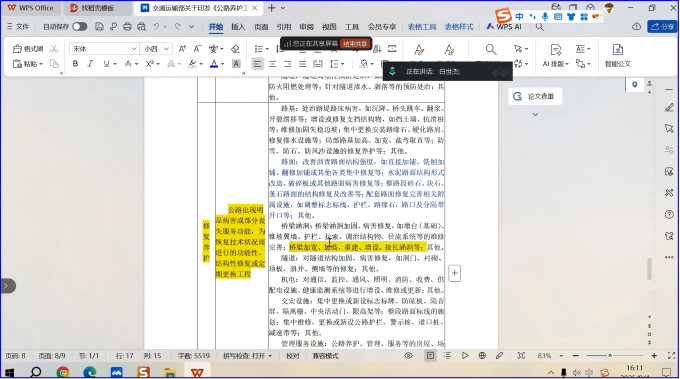Apply italic formatting with the I icon
This screenshot has width=680, height=379.
click(90, 64)
